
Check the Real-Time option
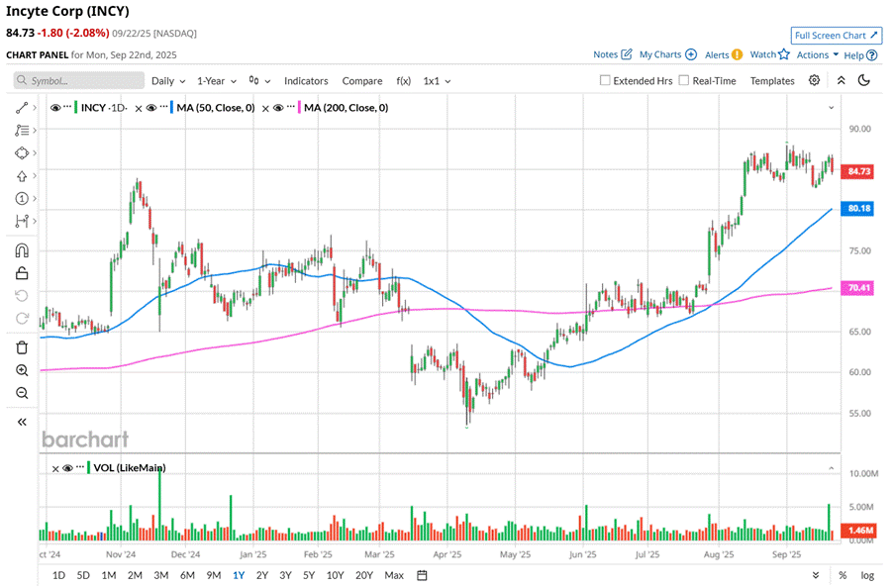[684, 81]
